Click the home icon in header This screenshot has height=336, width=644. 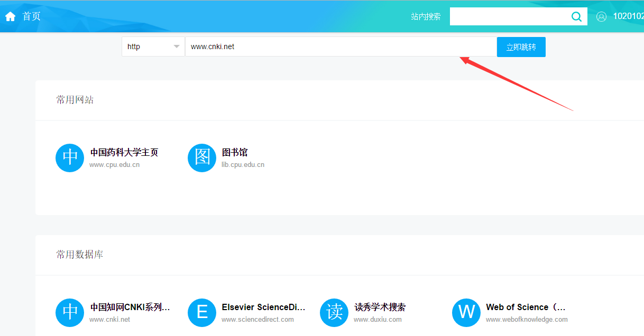(x=11, y=16)
